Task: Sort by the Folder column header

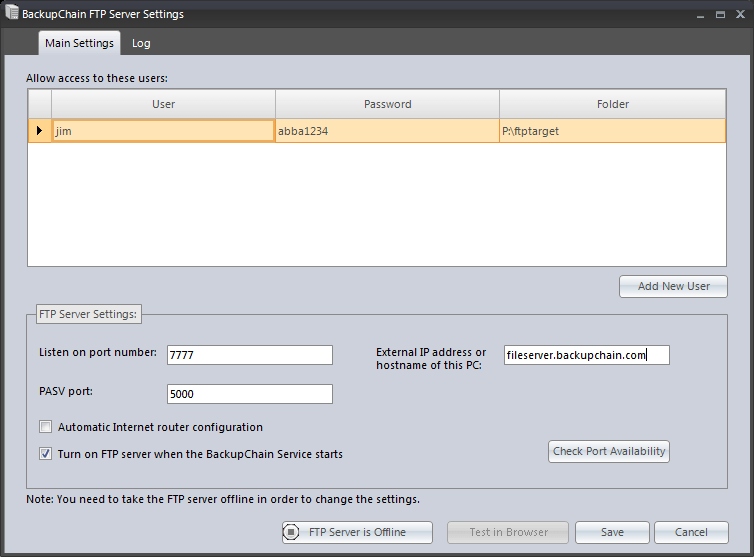Action: (x=613, y=104)
